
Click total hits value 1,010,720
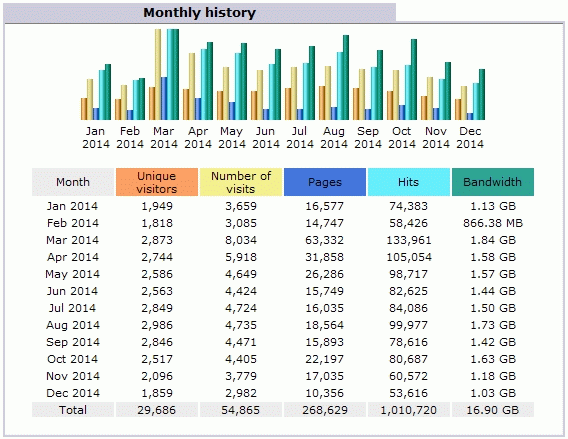coord(409,410)
